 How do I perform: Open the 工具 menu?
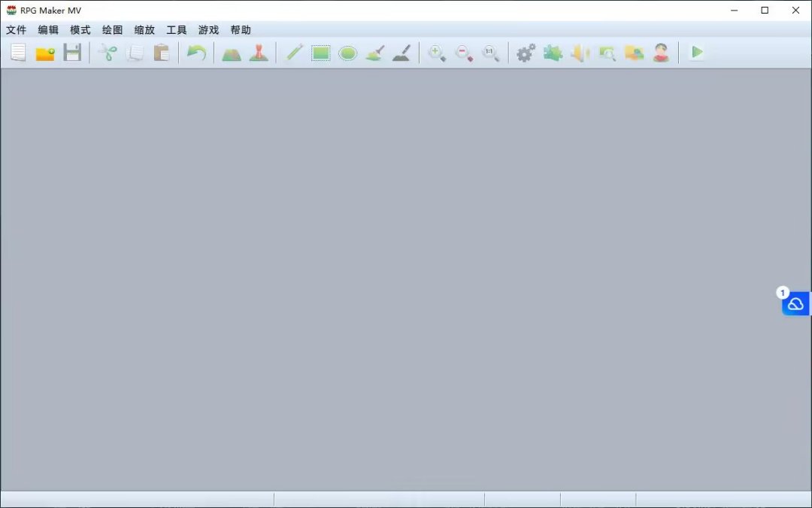[177, 30]
